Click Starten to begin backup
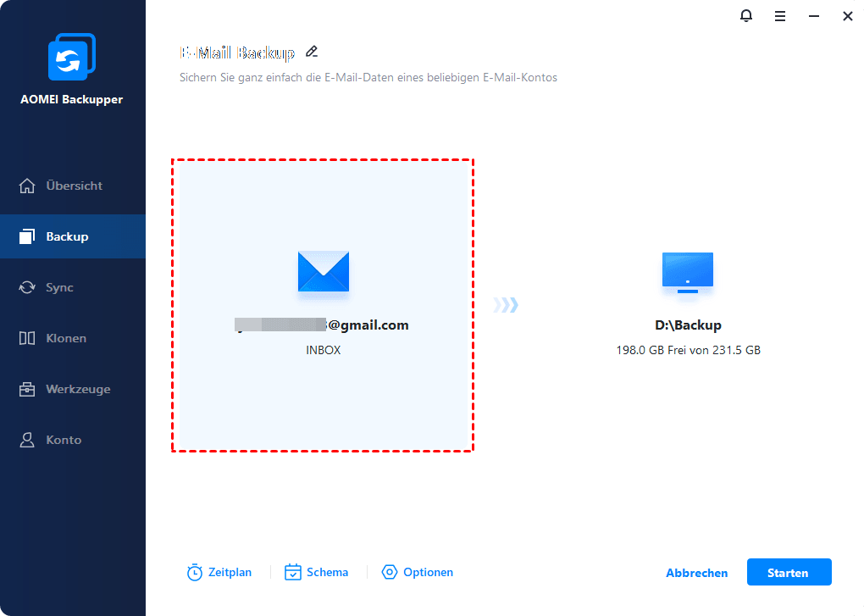This screenshot has height=616, width=864. point(789,572)
